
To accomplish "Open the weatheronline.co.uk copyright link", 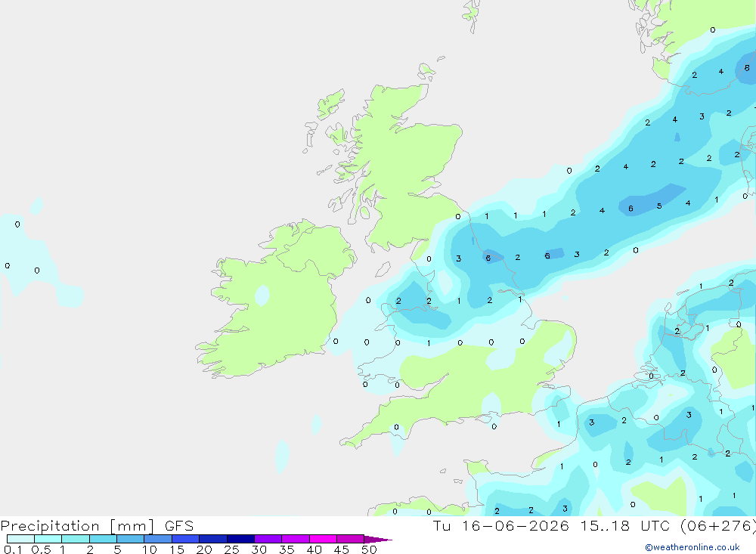I will (692, 547).
